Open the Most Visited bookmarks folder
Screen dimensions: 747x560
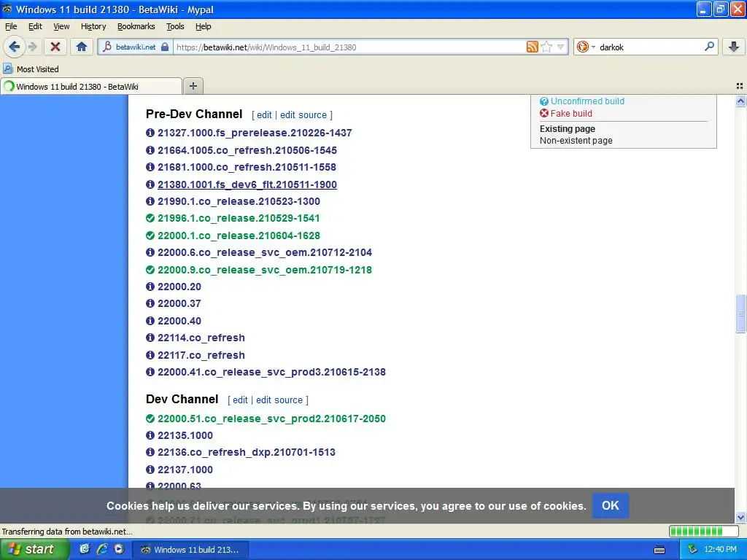tap(31, 69)
